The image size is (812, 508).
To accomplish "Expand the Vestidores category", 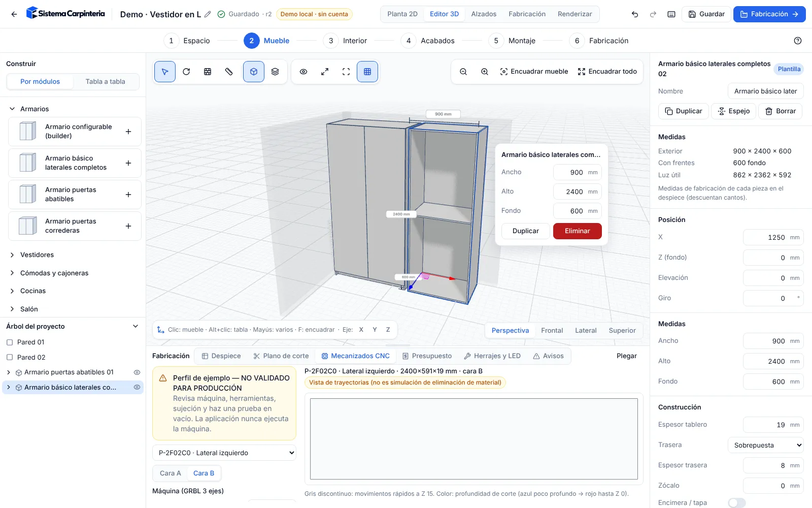I will 12,255.
